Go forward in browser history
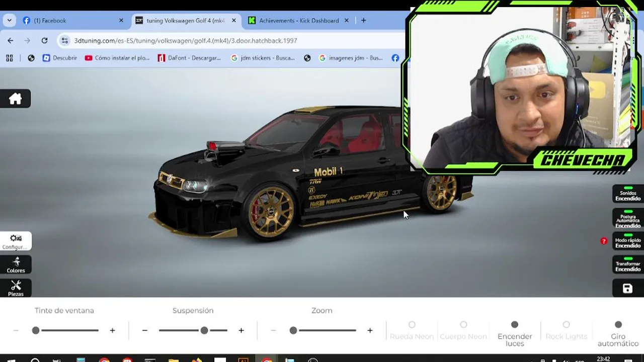 pyautogui.click(x=28, y=40)
